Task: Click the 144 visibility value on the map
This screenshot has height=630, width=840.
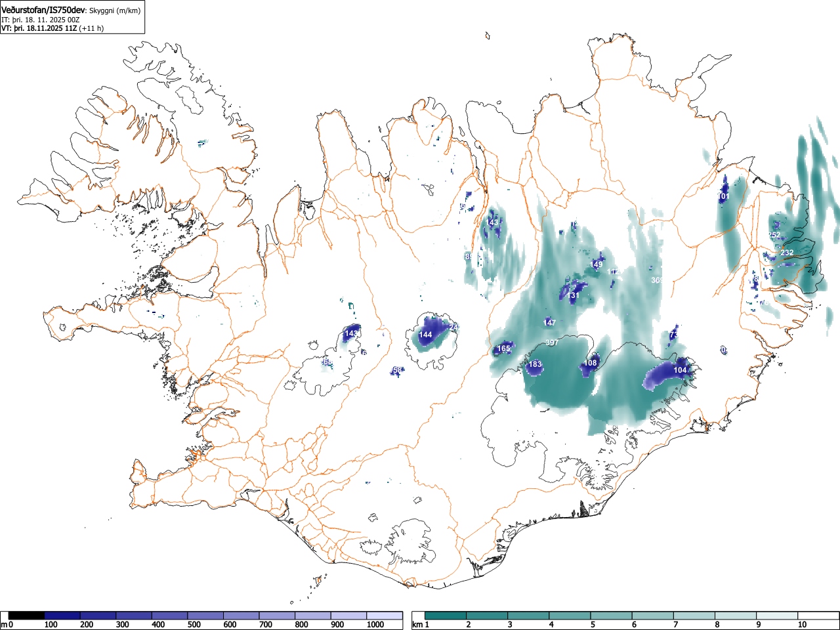Action: coord(426,335)
